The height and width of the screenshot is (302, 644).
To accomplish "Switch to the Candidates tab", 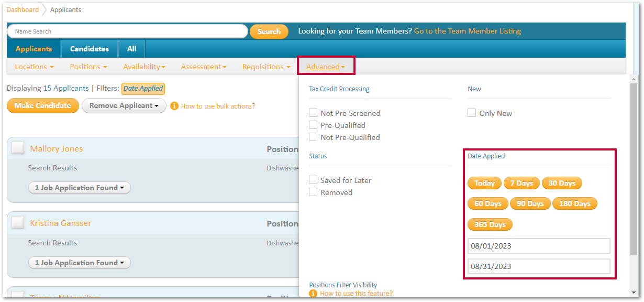I will pyautogui.click(x=90, y=49).
